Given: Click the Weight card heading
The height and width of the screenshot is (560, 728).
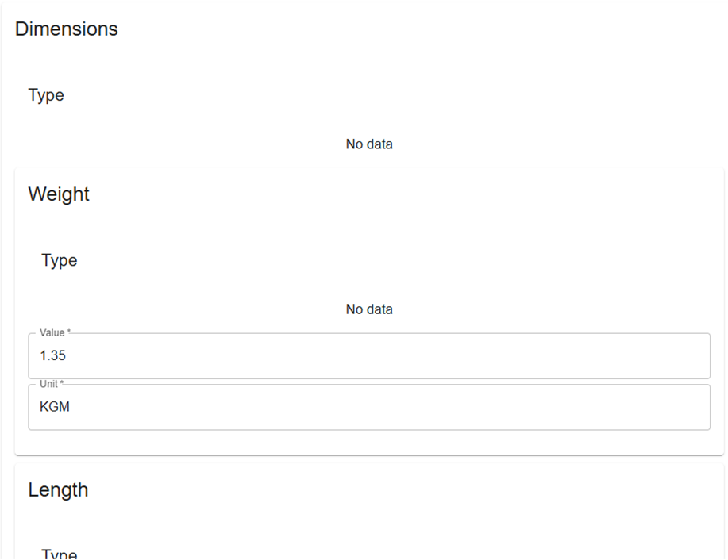Looking at the screenshot, I should coord(59,194).
